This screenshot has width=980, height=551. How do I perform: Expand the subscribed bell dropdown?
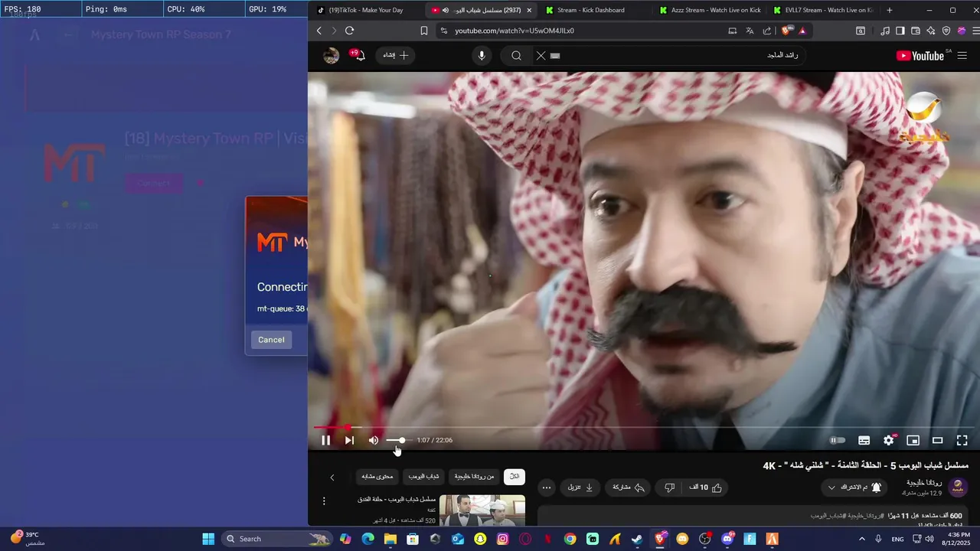click(x=854, y=487)
